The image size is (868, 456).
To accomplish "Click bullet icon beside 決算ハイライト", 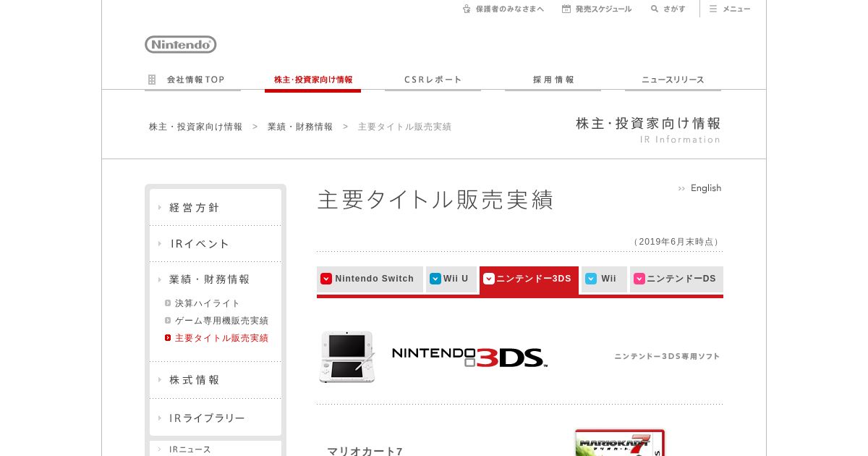I will [168, 303].
